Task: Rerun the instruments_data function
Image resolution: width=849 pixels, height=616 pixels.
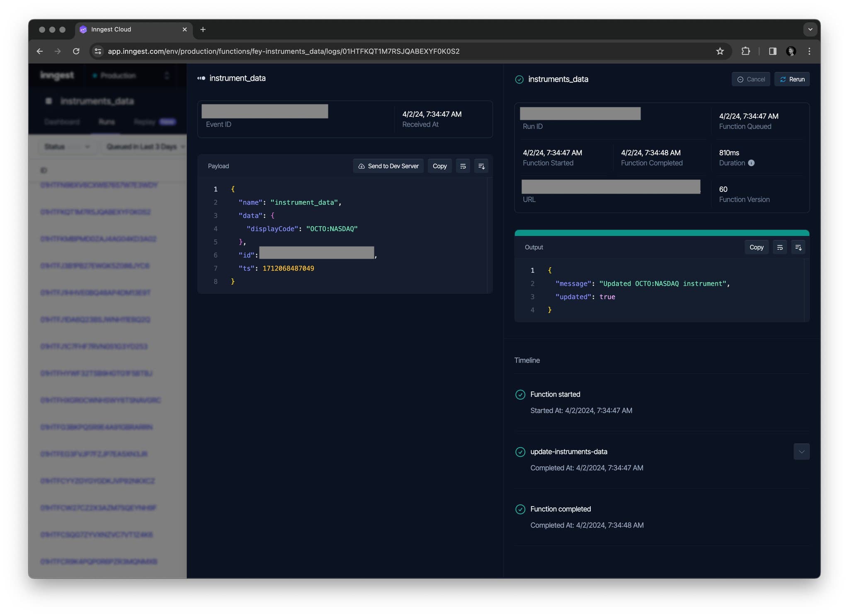Action: 791,79
